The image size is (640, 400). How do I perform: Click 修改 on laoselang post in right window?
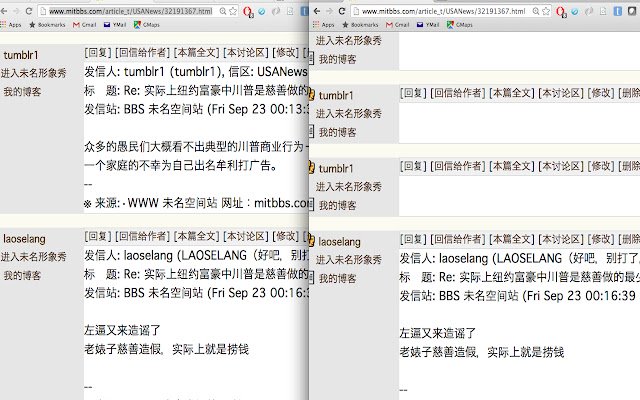(601, 239)
